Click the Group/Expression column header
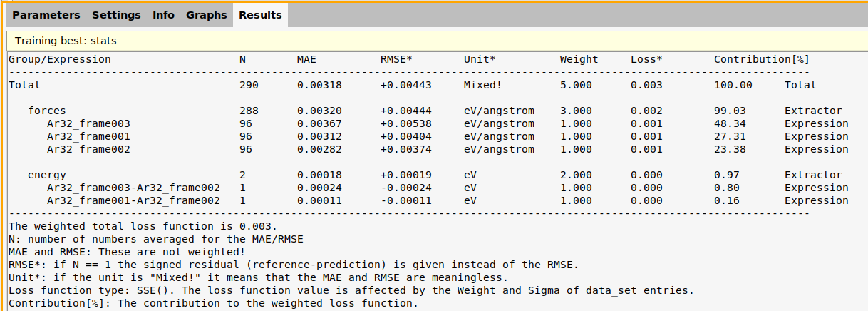868x311 pixels. tap(60, 59)
